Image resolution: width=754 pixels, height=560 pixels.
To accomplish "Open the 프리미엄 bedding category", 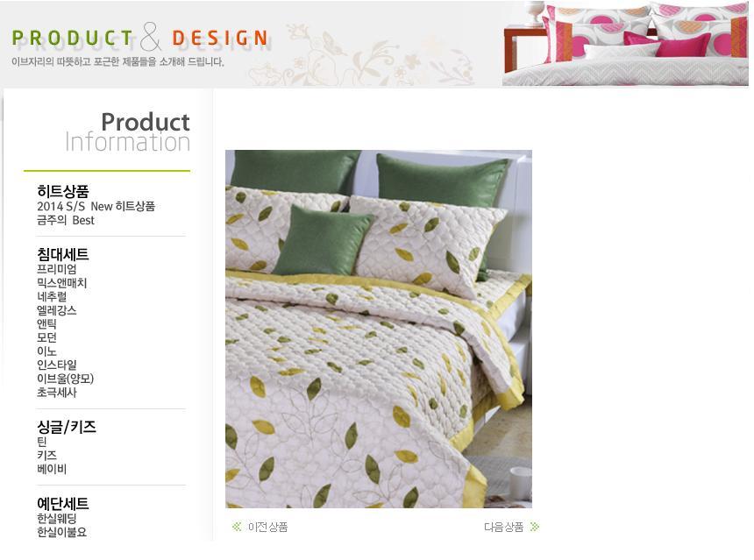I will (x=57, y=269).
